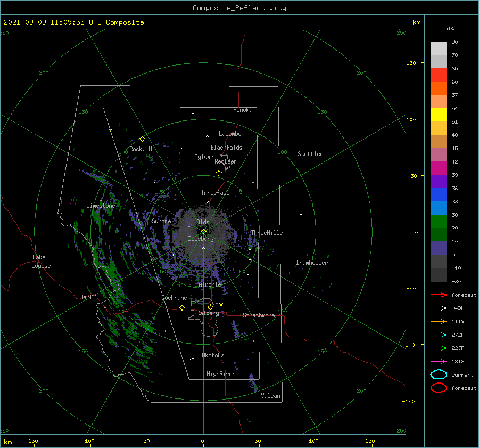This screenshot has height=448, width=479.
Task: Click the magenta 18TS arrow in the legend
Action: click(x=439, y=362)
